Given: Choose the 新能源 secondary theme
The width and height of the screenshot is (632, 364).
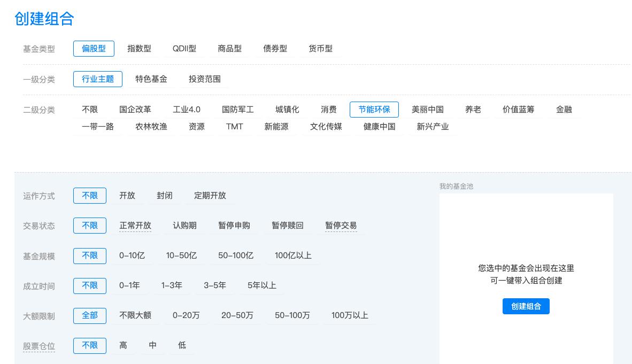Looking at the screenshot, I should tap(278, 127).
